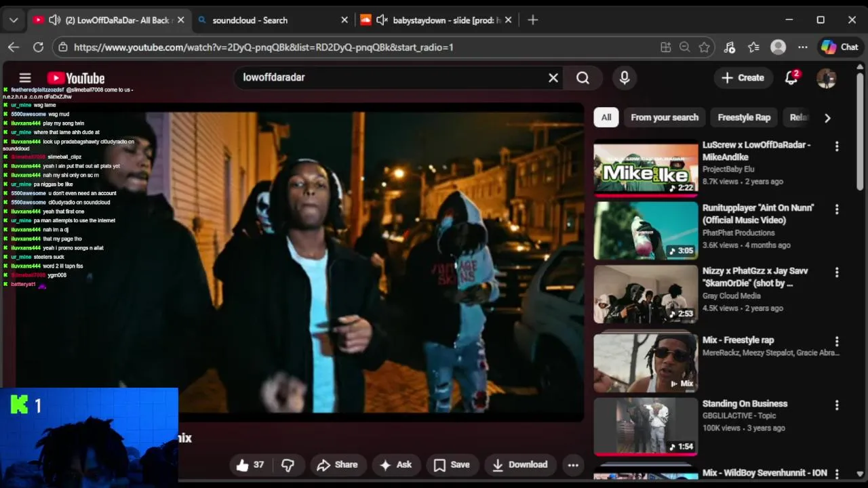The width and height of the screenshot is (868, 488).
Task: Open options for Standing On Business video
Action: click(x=837, y=405)
